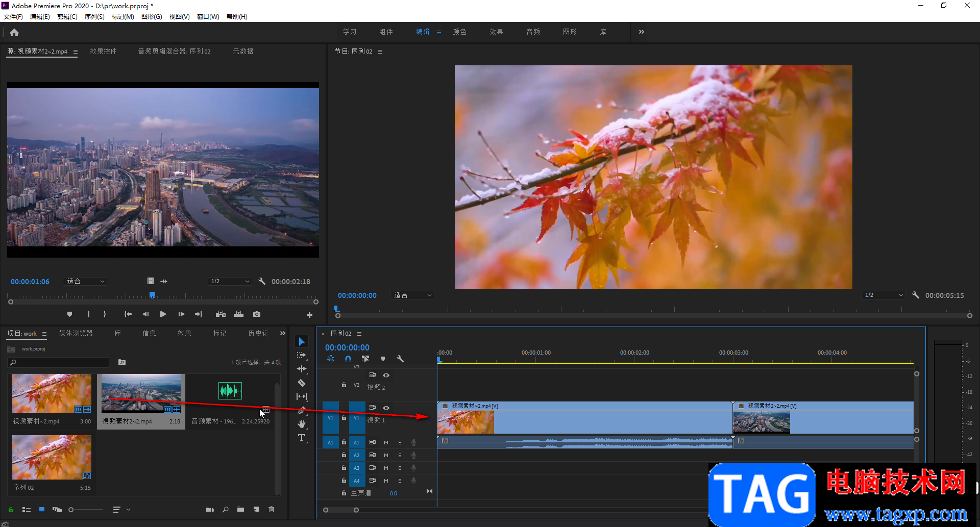Add marker in timeline header
The width and height of the screenshot is (980, 527).
383,359
